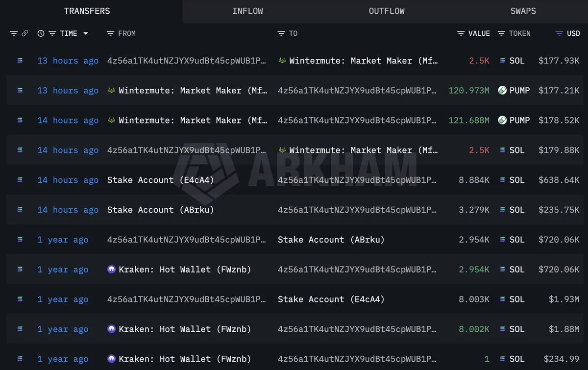Image resolution: width=588 pixels, height=370 pixels.
Task: Open Wintermute: Market Maker in TO on $177.93K row
Action: 364,61
